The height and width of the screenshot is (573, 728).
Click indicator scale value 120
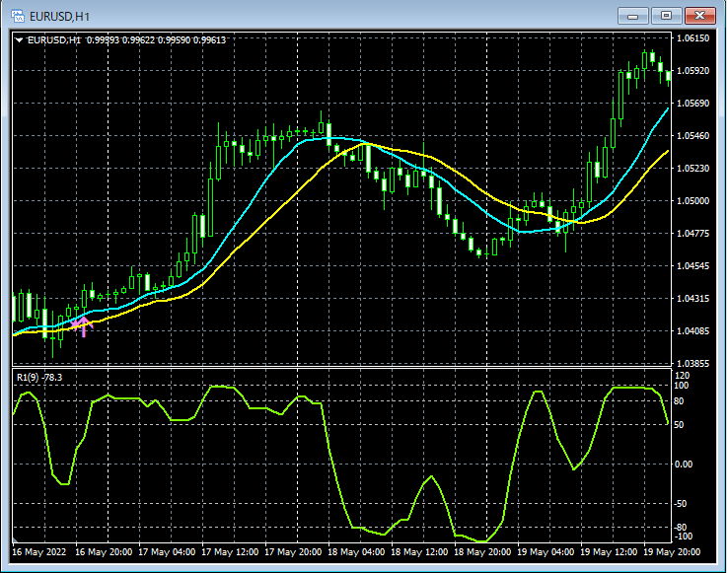pyautogui.click(x=682, y=375)
